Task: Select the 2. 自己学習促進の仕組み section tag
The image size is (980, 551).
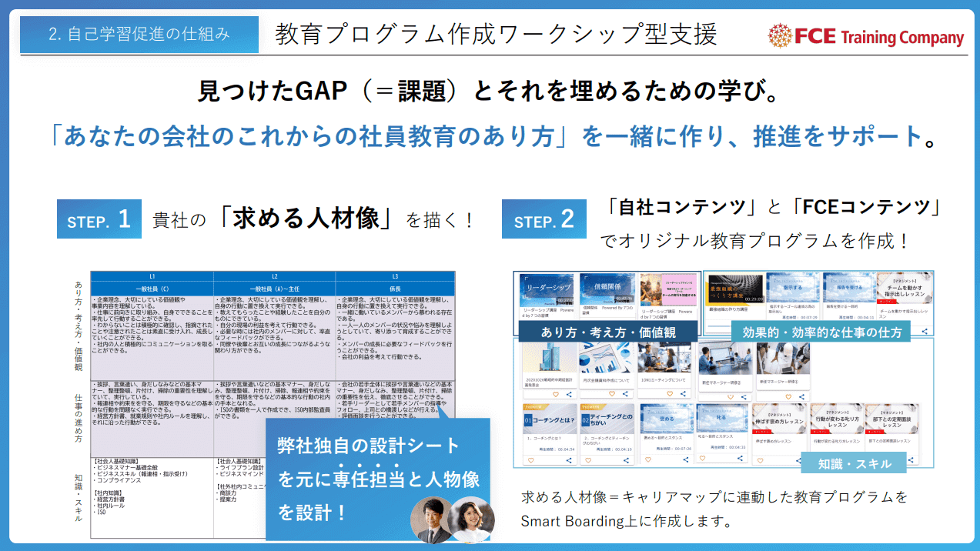Action: click(x=139, y=35)
